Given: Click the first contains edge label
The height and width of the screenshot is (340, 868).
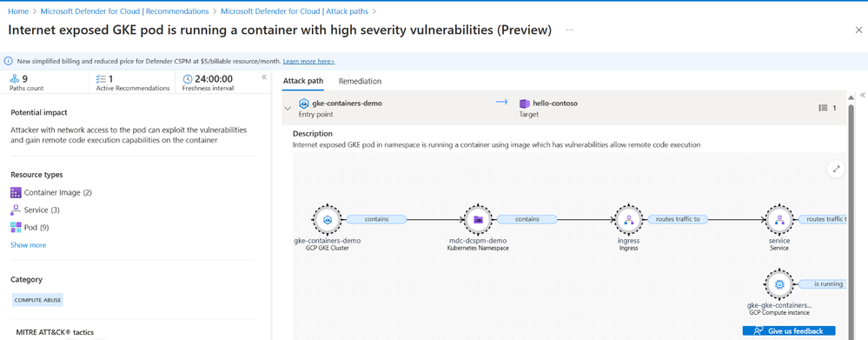Looking at the screenshot, I should (376, 219).
